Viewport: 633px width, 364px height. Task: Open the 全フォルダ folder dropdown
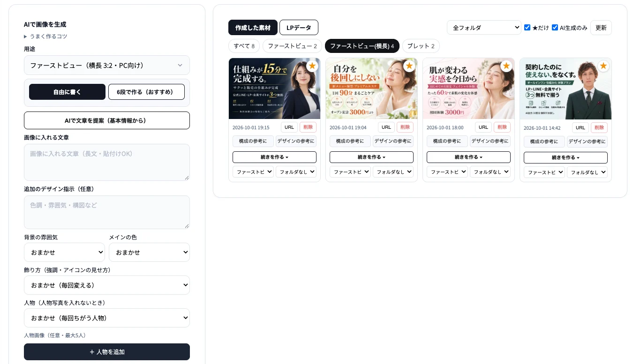pos(484,28)
